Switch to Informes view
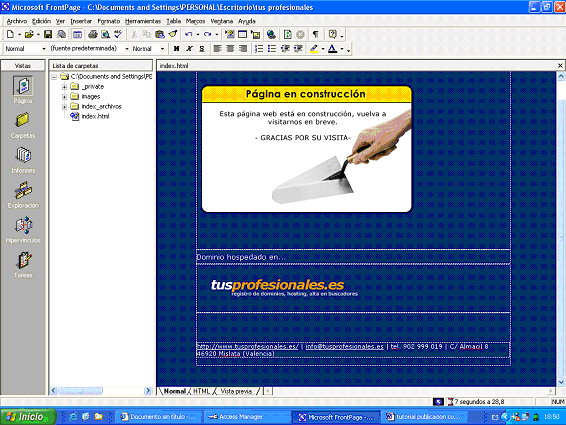Screen dimensions: 566x425 [x=23, y=160]
